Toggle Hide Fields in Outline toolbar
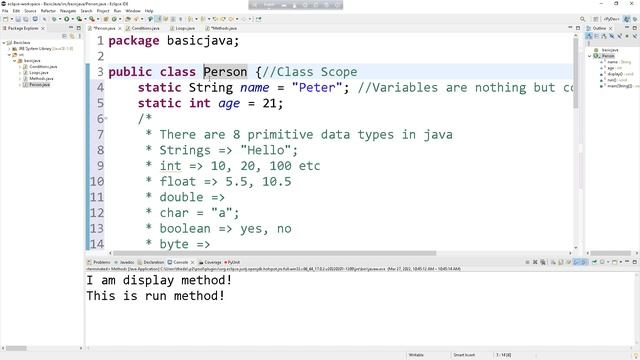640x360 pixels. pyautogui.click(x=611, y=36)
